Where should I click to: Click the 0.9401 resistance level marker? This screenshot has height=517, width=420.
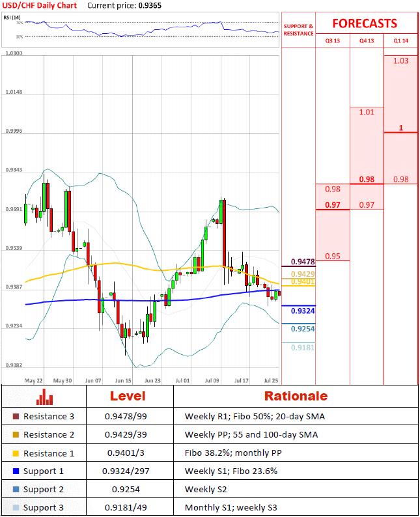[303, 281]
